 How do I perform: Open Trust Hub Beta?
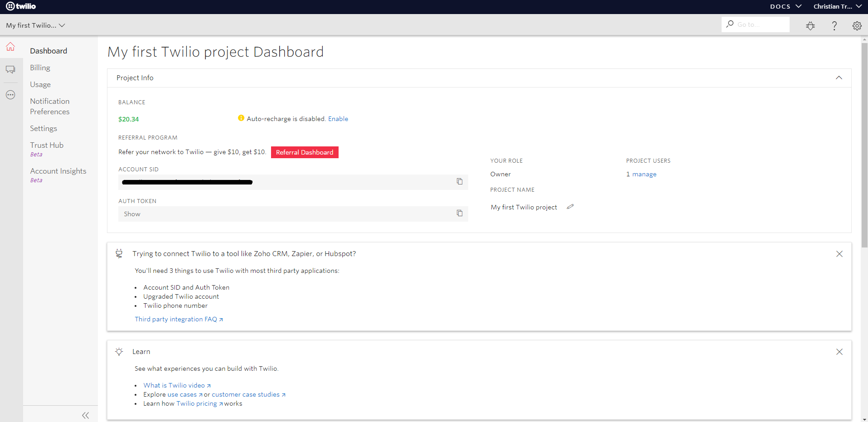click(47, 149)
